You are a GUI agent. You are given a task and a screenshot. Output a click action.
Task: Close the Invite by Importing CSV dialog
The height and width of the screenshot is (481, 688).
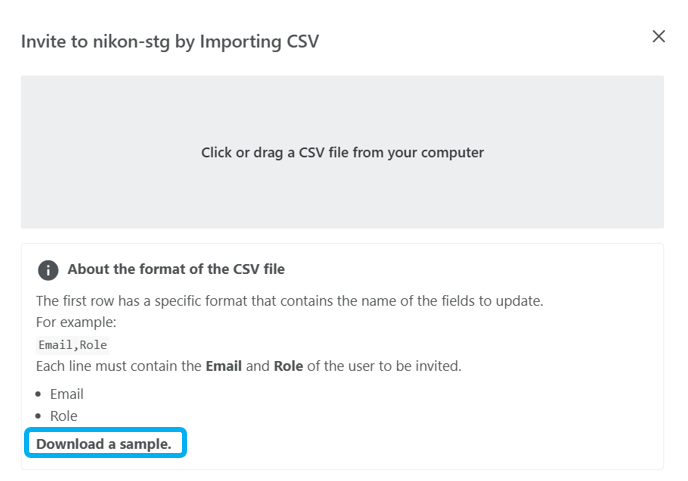659,36
